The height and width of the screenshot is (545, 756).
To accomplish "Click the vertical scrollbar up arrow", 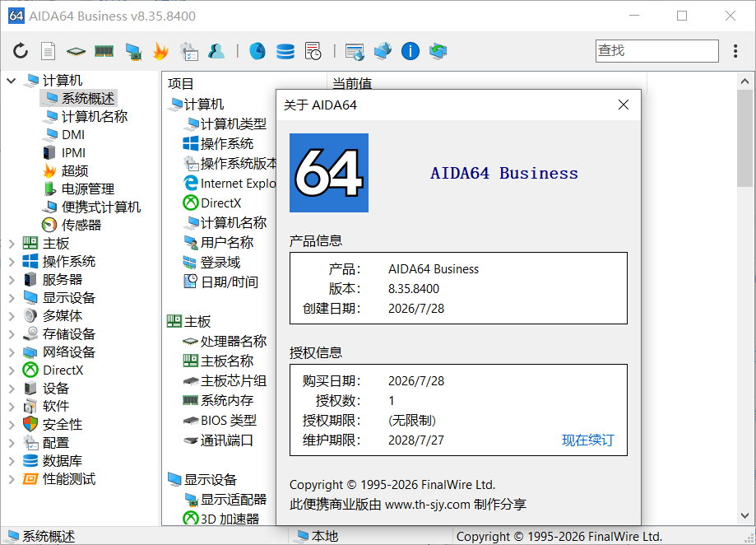I will pos(744,82).
